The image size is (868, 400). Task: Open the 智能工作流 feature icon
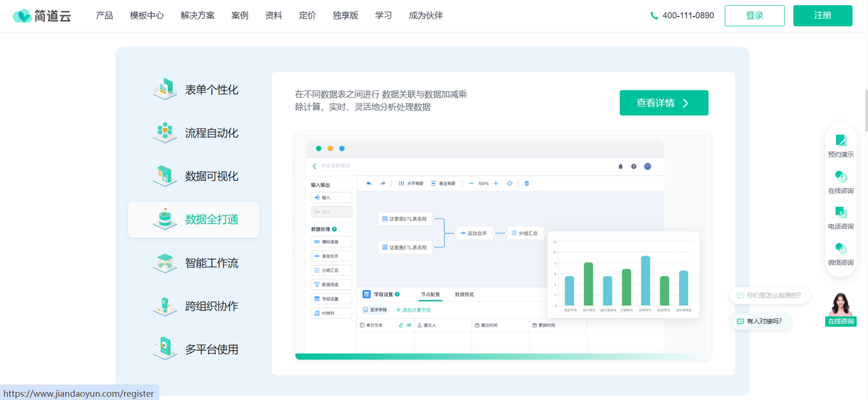coord(164,263)
